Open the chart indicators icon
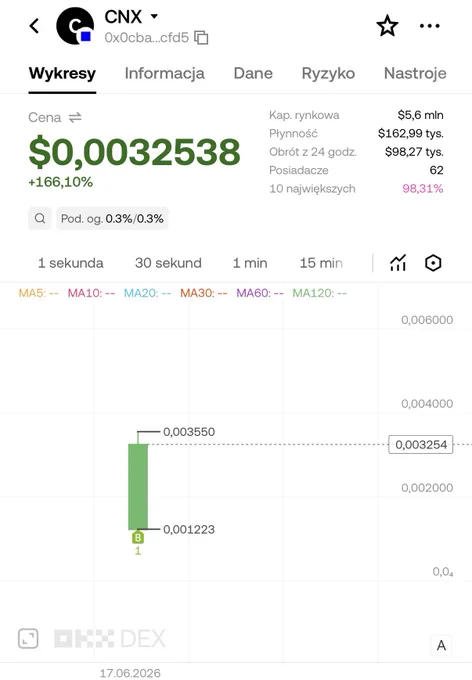The height and width of the screenshot is (680, 472). [398, 263]
